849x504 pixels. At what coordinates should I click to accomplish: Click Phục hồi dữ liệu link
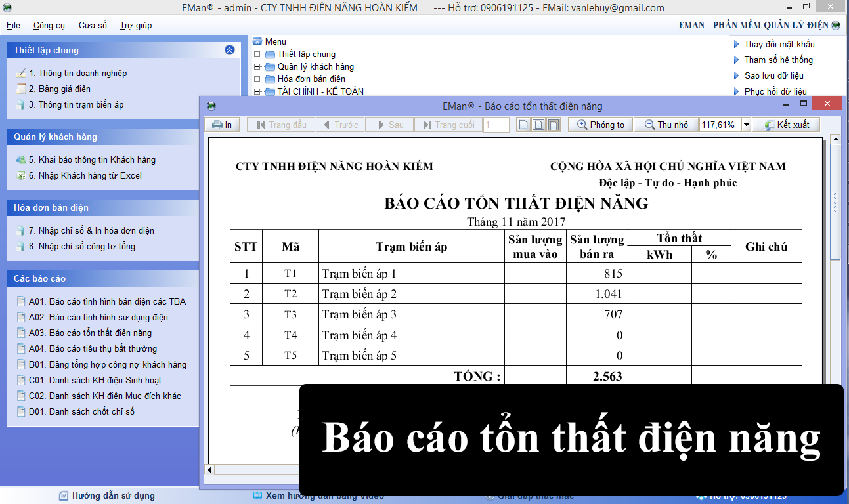tap(775, 91)
